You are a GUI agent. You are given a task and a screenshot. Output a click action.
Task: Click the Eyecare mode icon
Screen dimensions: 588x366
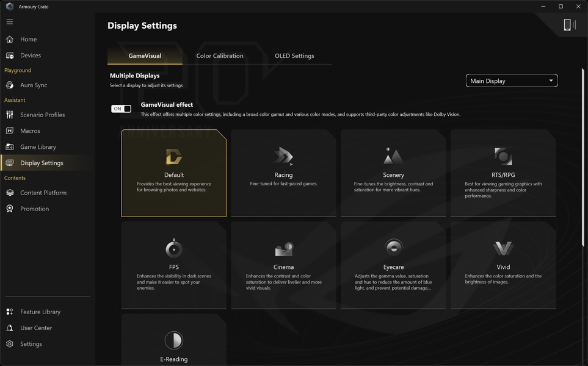click(393, 248)
